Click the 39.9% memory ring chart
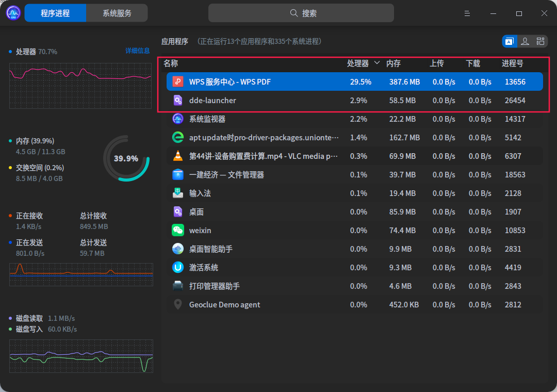Viewport: 557px width, 392px height. click(126, 158)
